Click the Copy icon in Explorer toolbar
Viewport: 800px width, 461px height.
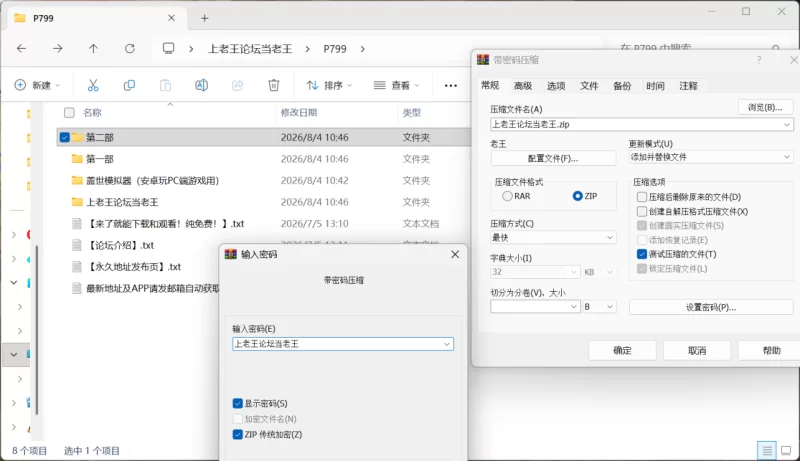129,85
